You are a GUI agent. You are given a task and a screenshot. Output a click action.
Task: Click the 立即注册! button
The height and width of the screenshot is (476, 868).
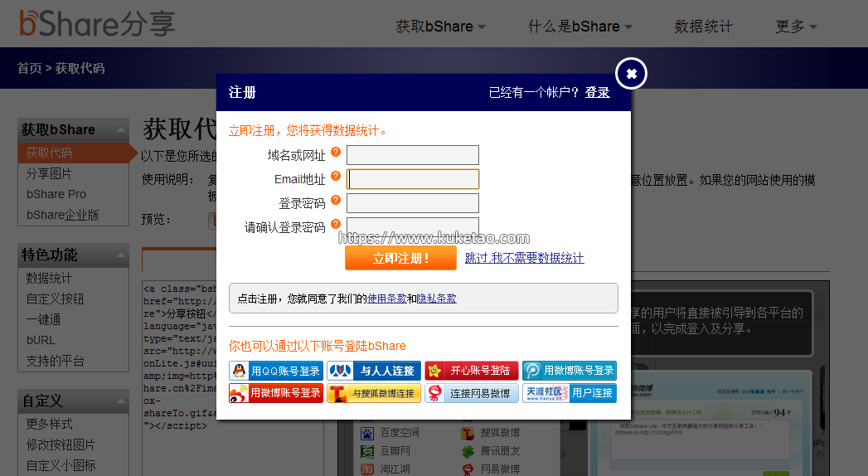click(400, 258)
